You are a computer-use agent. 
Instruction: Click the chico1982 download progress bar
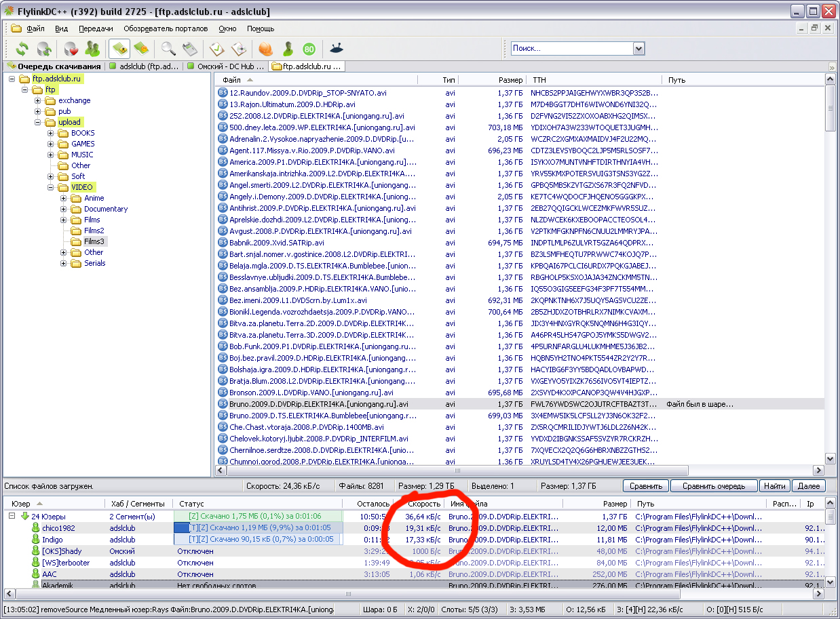(x=258, y=527)
